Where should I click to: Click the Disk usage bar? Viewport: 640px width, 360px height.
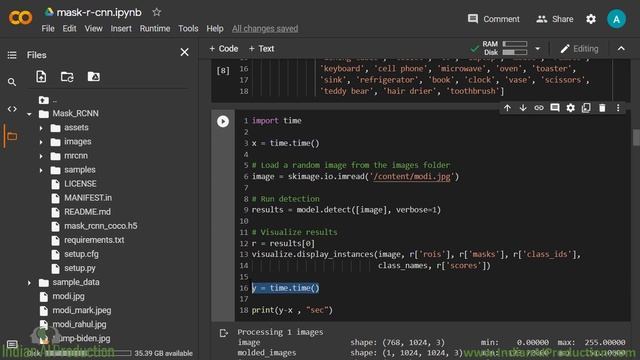pyautogui.click(x=515, y=52)
